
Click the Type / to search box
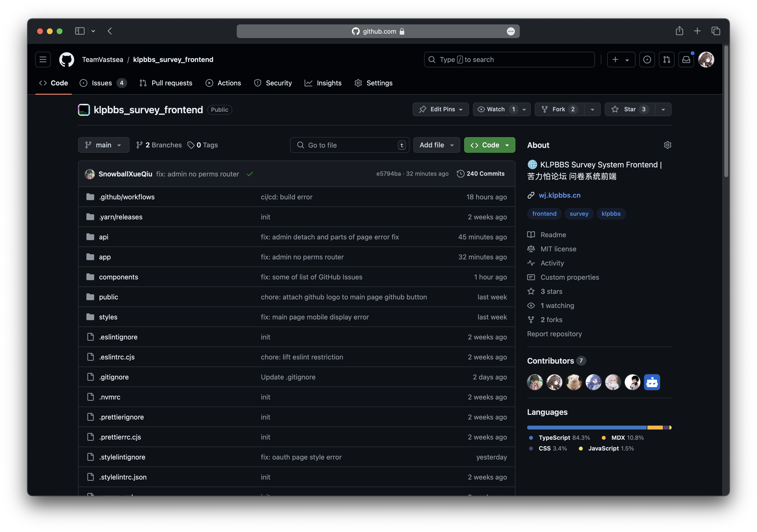509,60
